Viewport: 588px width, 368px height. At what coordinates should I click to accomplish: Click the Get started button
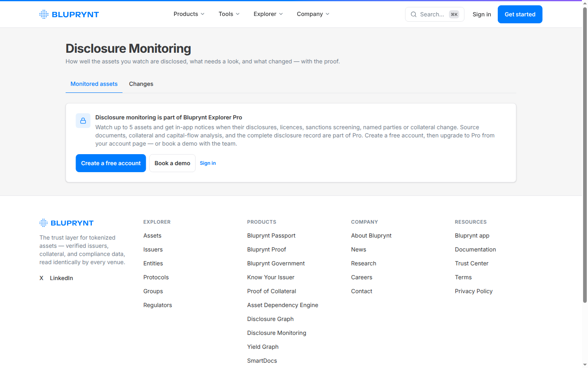[520, 14]
